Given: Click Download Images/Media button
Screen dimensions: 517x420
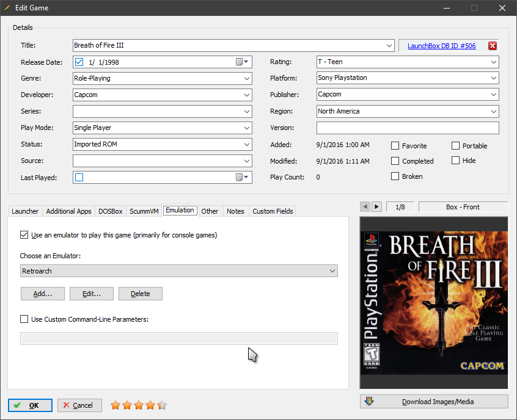Looking at the screenshot, I should point(434,402).
